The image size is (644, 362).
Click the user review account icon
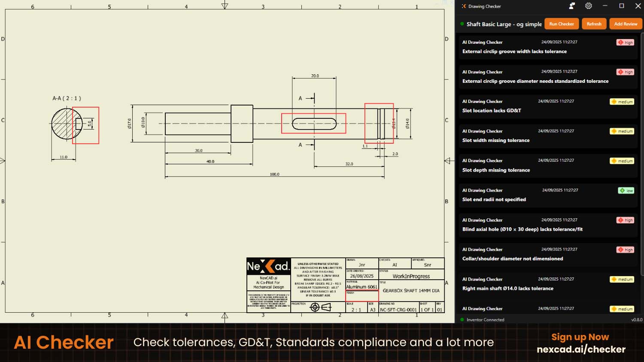coord(571,6)
